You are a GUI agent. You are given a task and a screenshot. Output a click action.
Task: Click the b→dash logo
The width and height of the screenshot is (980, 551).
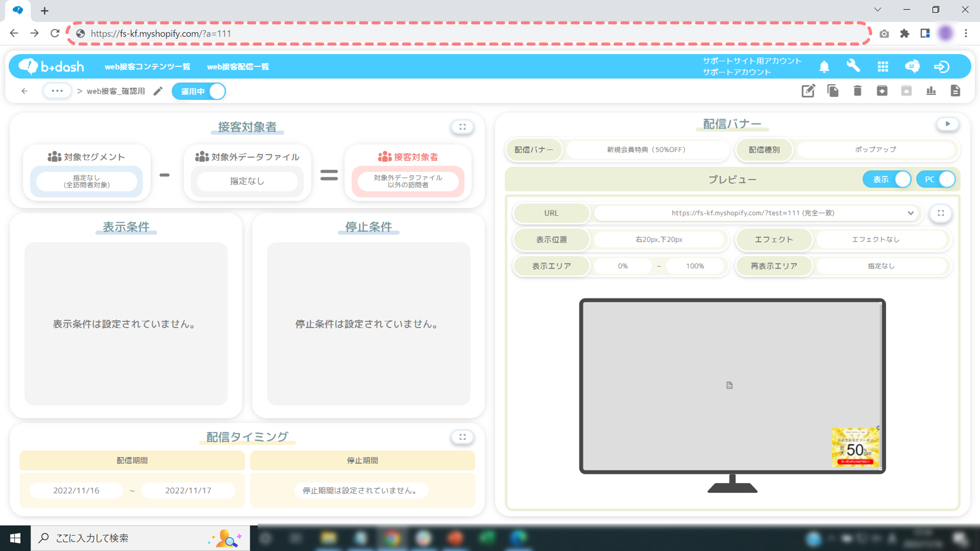click(x=51, y=66)
